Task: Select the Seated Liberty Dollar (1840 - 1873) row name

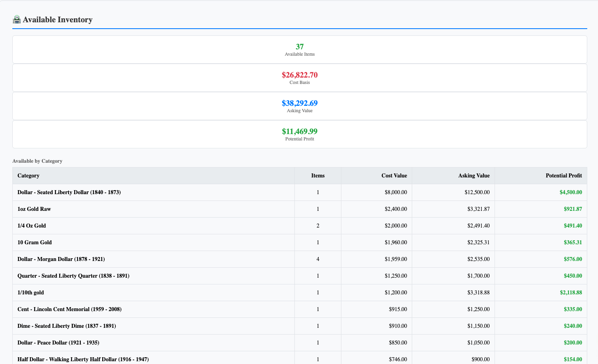Action: point(69,192)
